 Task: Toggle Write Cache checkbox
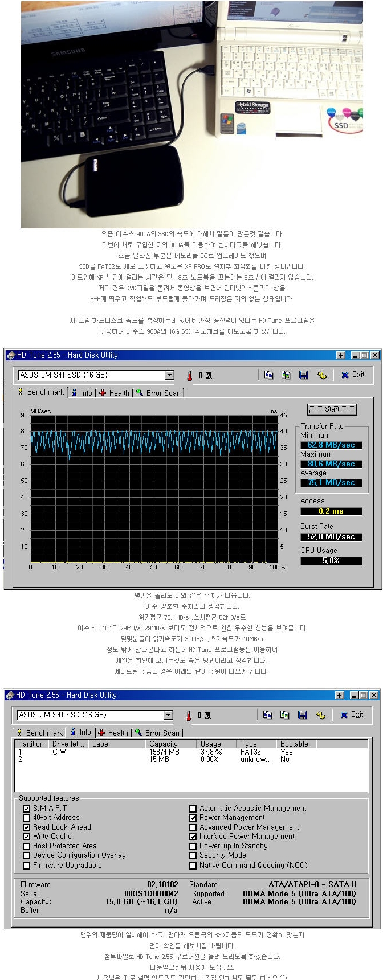pos(27,837)
